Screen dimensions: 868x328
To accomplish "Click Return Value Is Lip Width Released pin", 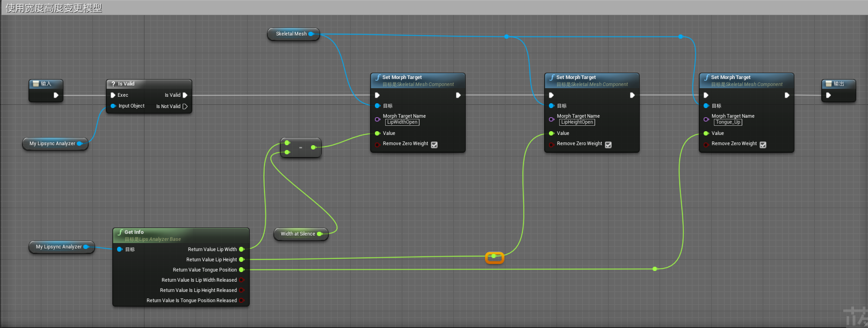I will [x=242, y=280].
